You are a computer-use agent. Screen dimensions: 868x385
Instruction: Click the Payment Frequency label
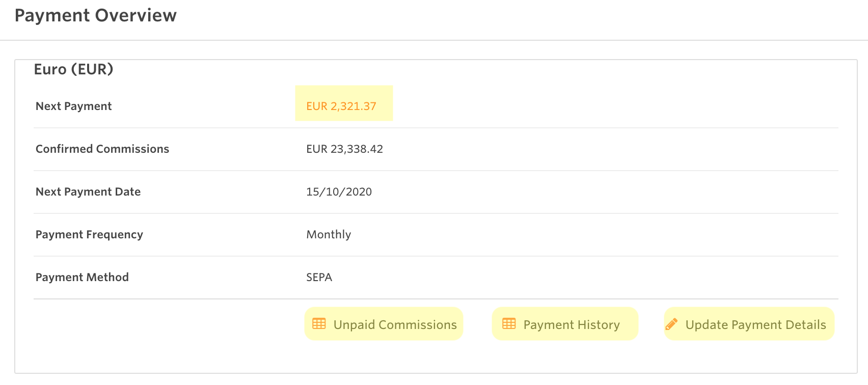[89, 234]
